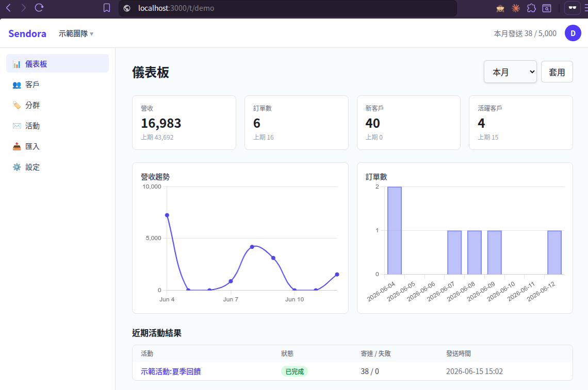Open the tab search icon in toolbar

[547, 8]
